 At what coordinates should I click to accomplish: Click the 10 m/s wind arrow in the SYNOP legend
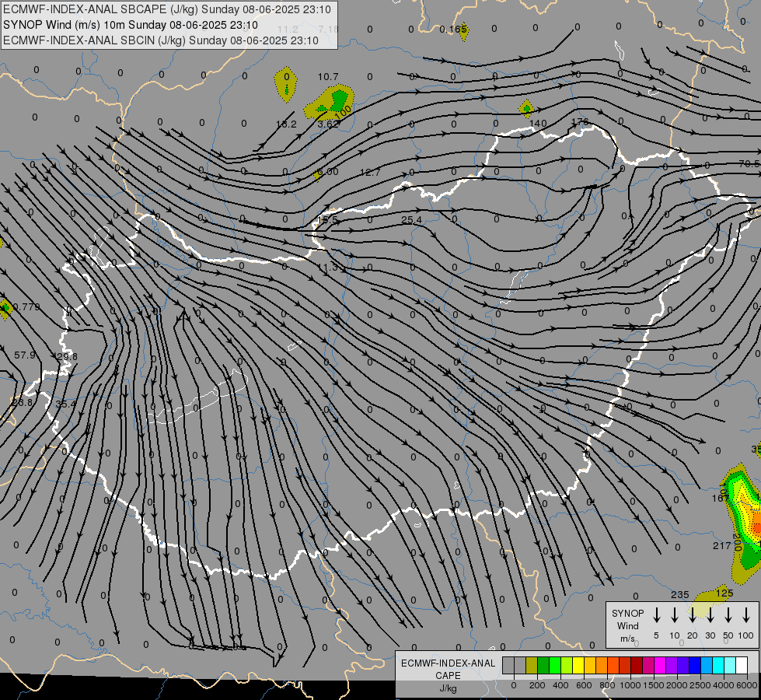pyautogui.click(x=675, y=615)
